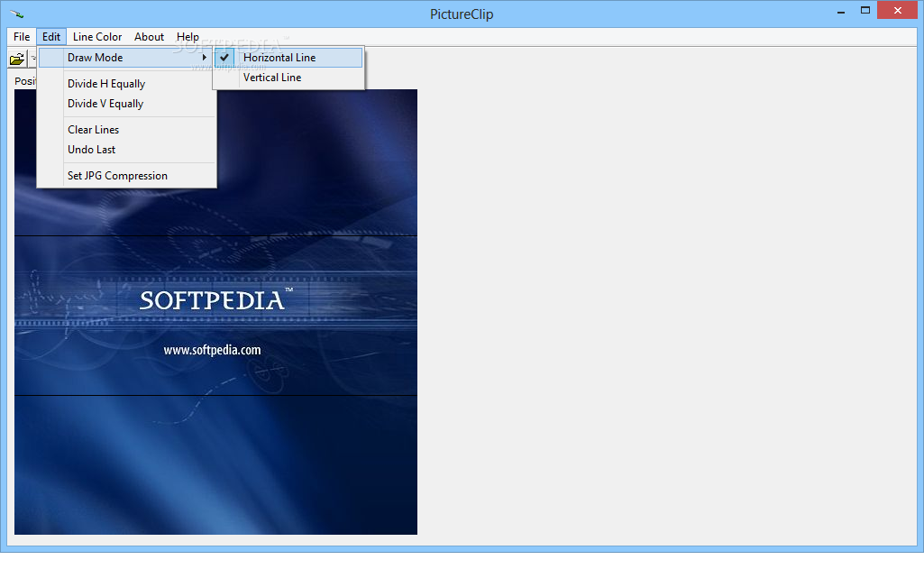Close the Edit menu
This screenshot has height=569, width=924.
51,37
